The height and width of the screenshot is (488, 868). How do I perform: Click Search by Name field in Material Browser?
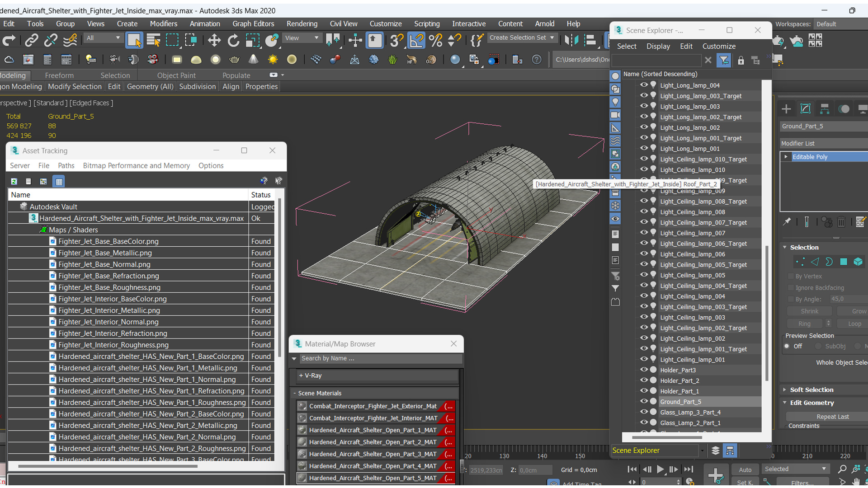coord(381,358)
